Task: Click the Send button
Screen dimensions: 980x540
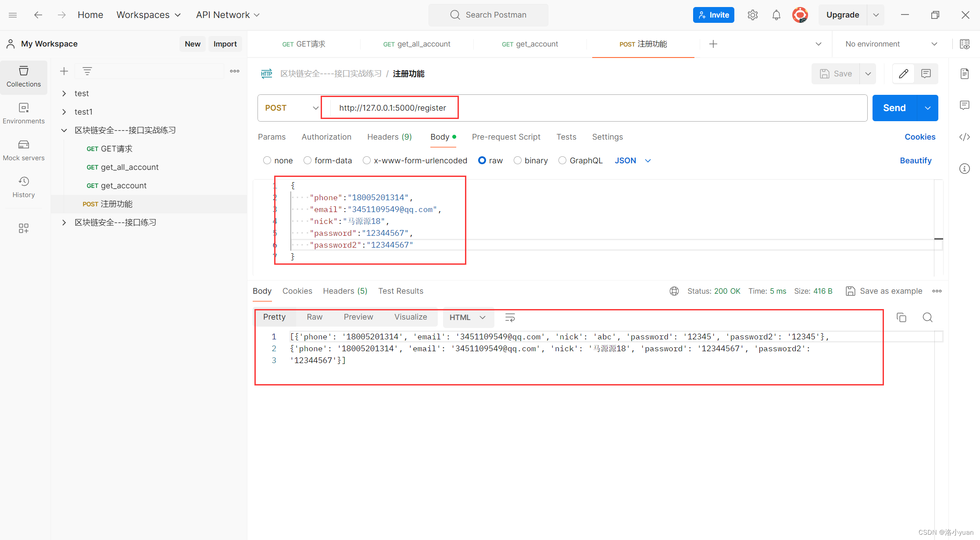Action: [x=894, y=108]
